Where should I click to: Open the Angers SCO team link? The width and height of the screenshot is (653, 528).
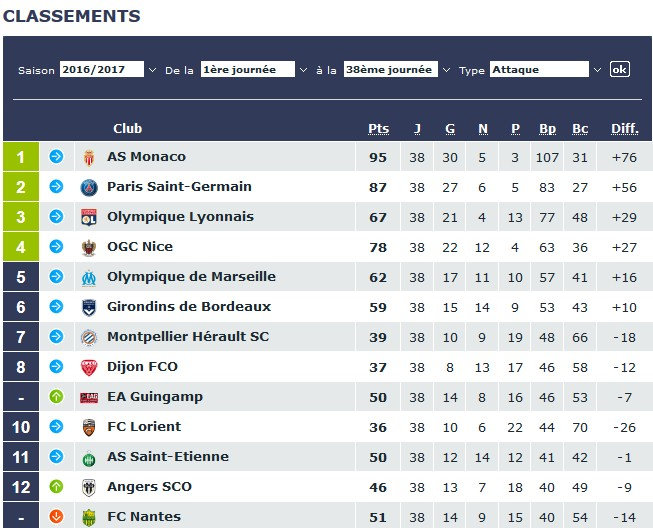149,487
